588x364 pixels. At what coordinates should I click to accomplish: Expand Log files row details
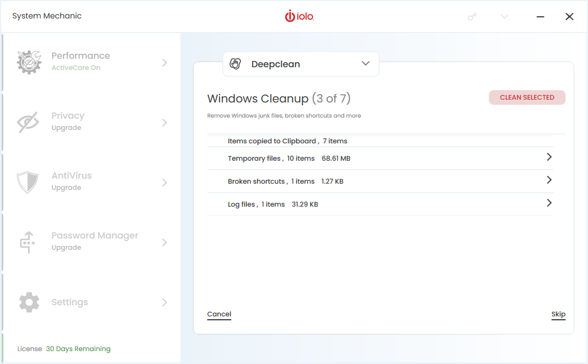click(549, 203)
